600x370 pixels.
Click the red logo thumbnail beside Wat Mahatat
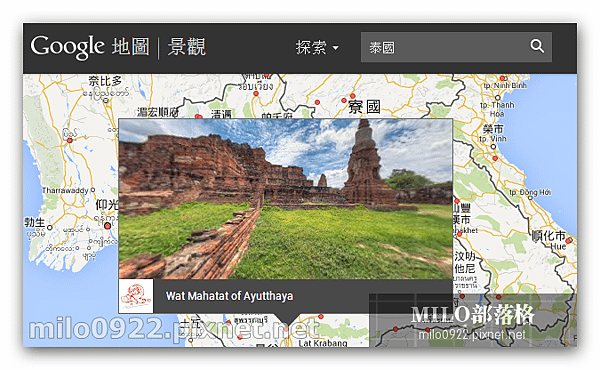[x=136, y=296]
